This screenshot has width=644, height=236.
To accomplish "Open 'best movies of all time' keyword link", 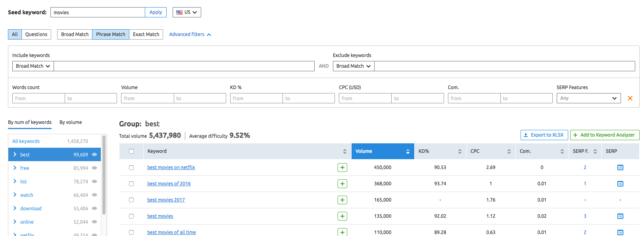I will pos(171,232).
